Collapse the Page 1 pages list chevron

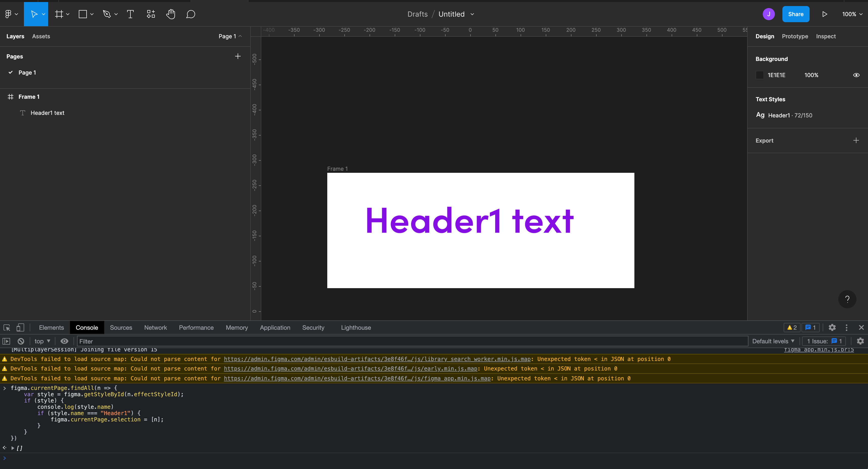(240, 36)
